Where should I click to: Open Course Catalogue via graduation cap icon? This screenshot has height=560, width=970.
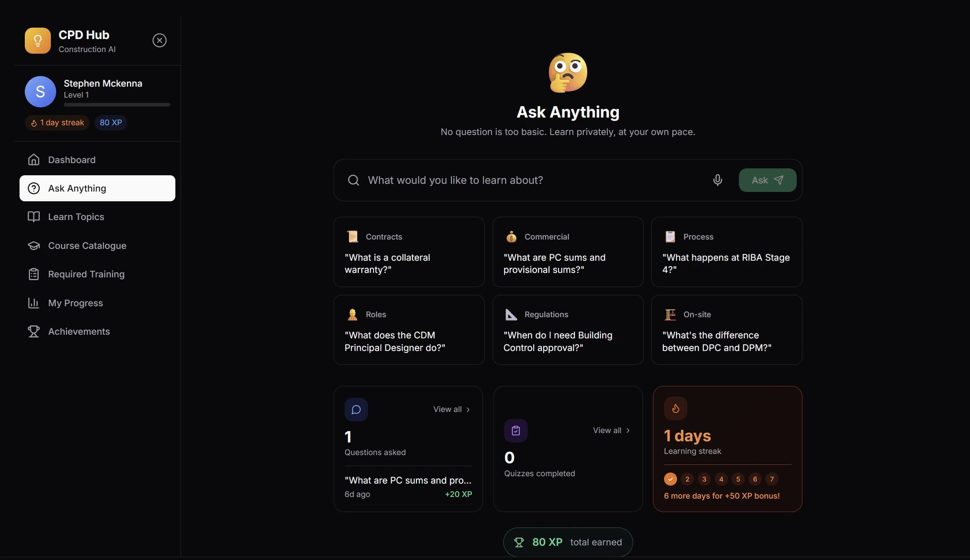tap(34, 246)
